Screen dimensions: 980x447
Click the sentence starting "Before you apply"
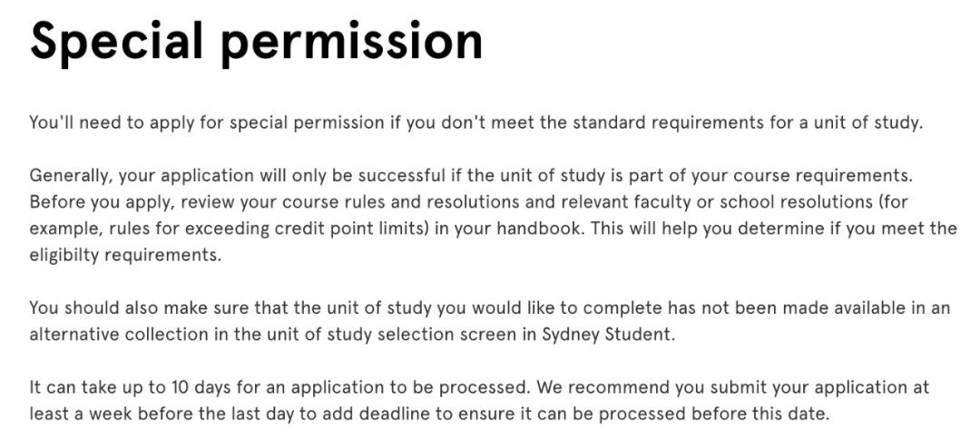493,228
